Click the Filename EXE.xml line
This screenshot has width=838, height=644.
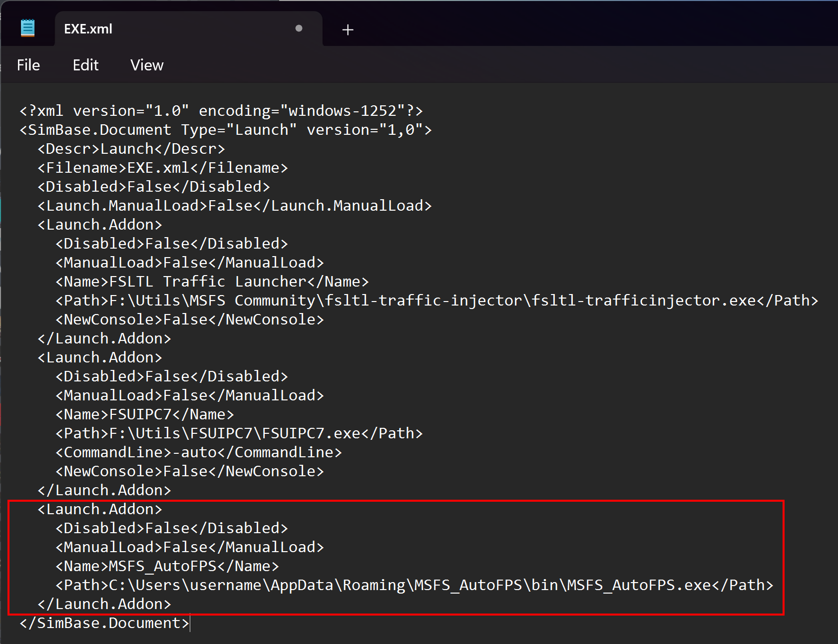tap(163, 168)
